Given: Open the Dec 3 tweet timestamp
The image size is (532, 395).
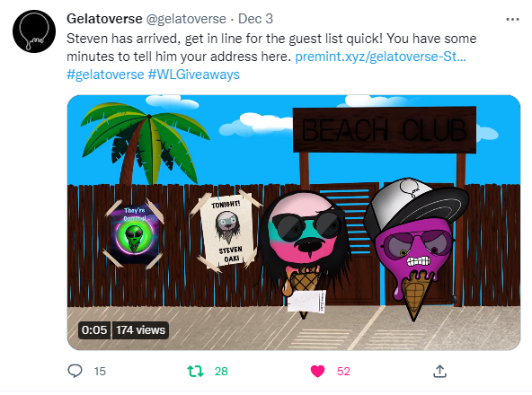Looking at the screenshot, I should click(x=255, y=19).
